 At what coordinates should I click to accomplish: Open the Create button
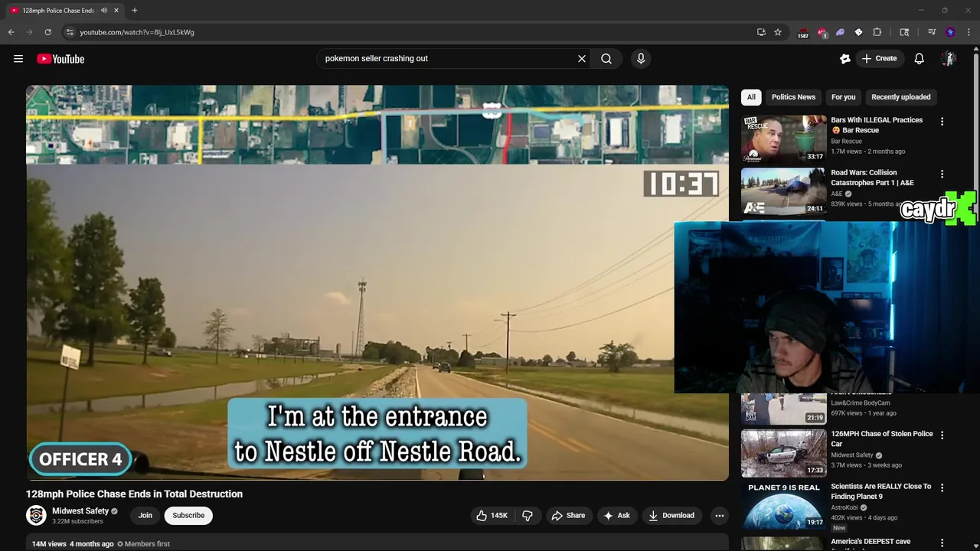879,59
